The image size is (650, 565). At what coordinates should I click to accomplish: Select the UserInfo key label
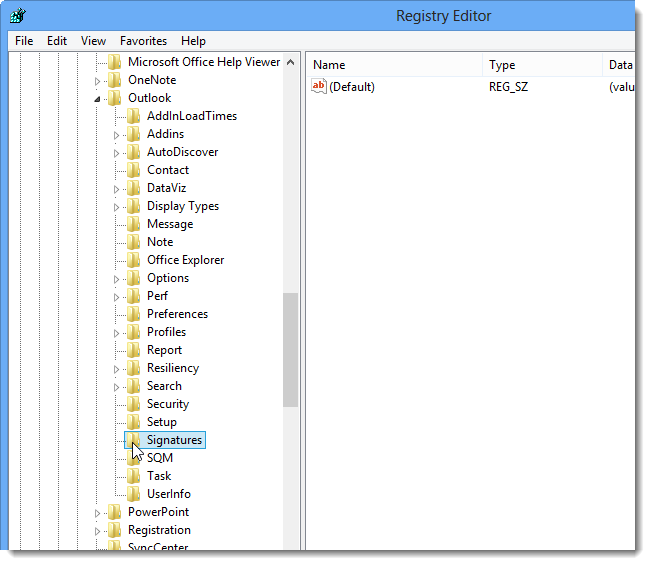pos(169,494)
